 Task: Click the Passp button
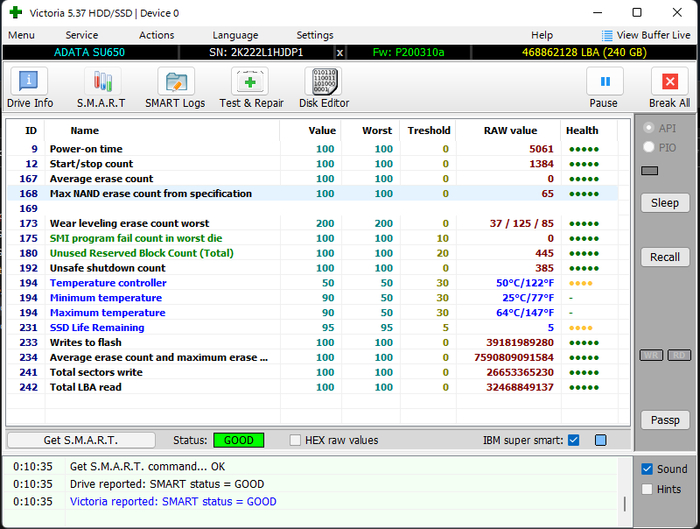point(665,420)
